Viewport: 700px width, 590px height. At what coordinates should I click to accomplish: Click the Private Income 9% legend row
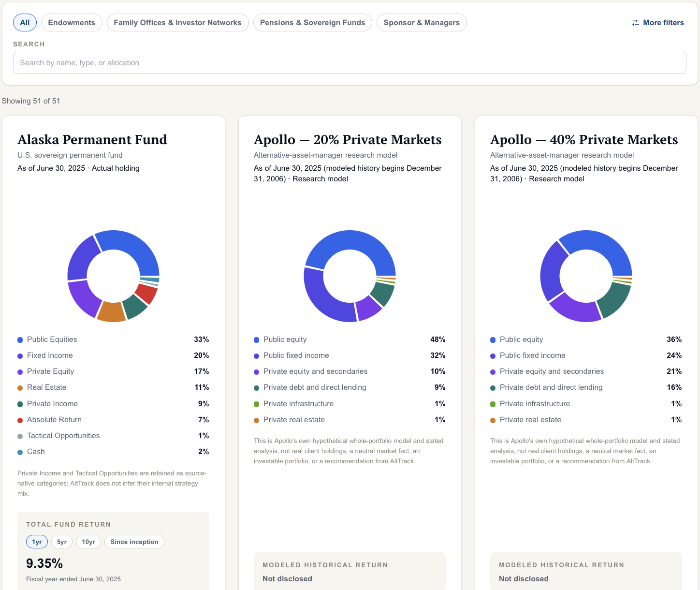tap(113, 404)
